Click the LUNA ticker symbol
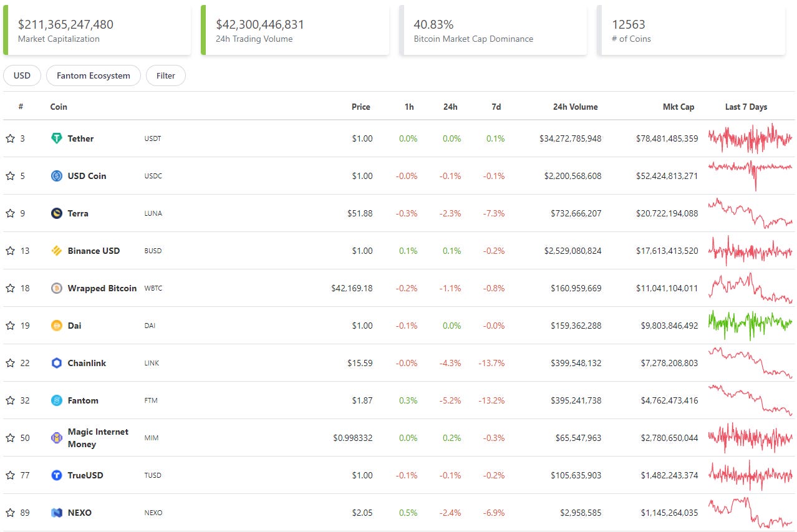This screenshot has width=797, height=532. 153,213
